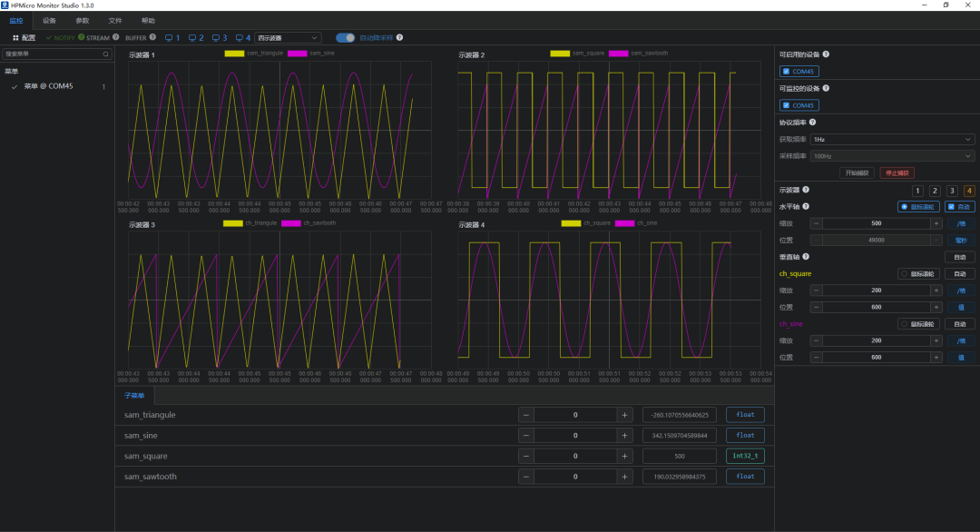
Task: Select oscilloscope monitor icon 1 in toolbar
Action: pyautogui.click(x=168, y=38)
